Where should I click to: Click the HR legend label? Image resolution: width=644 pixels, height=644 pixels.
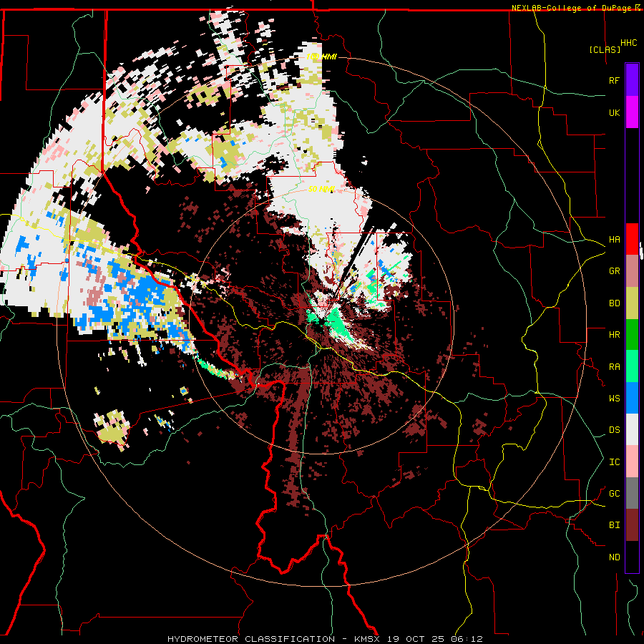coord(615,335)
